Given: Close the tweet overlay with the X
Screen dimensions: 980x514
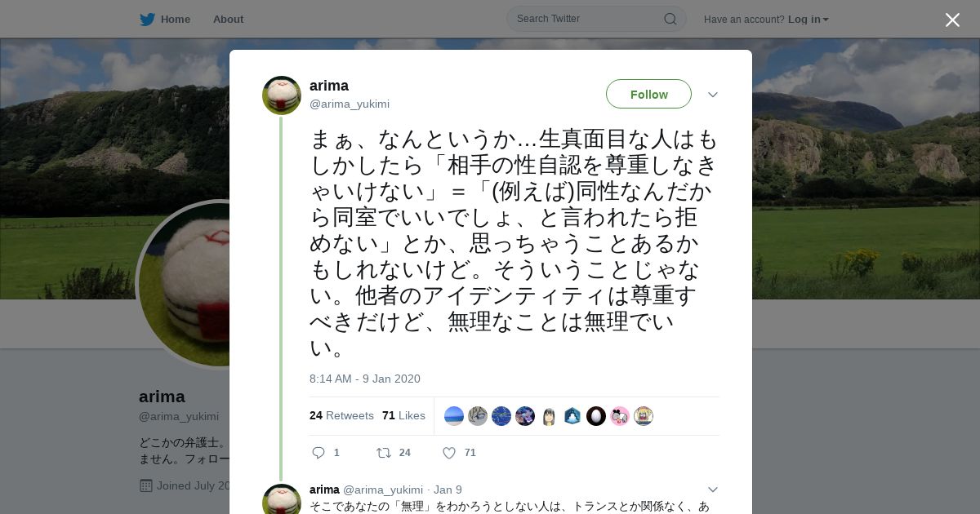Looking at the screenshot, I should click(952, 20).
